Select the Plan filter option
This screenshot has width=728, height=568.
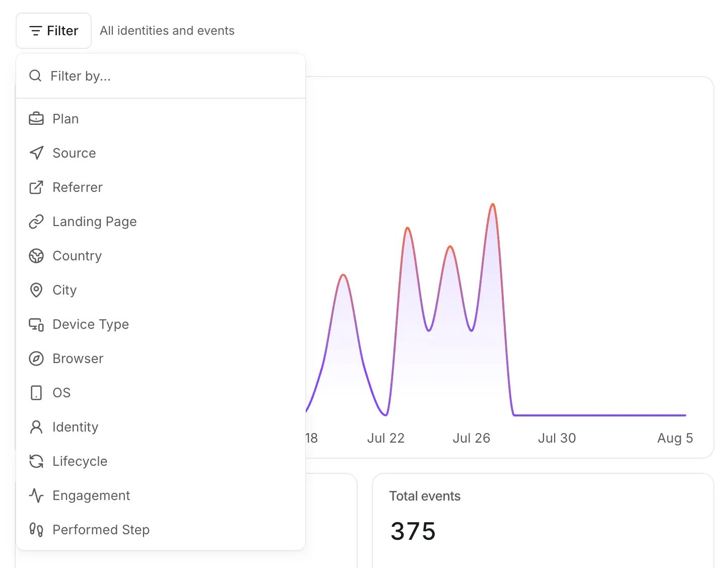[x=161, y=119]
